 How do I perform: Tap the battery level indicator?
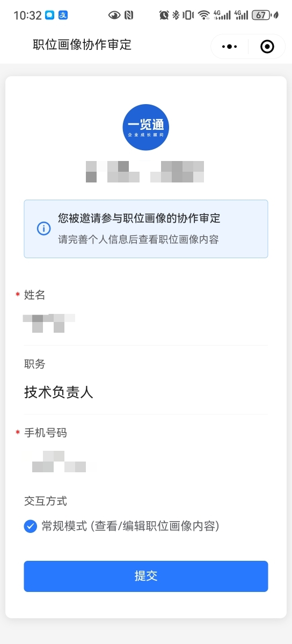[x=261, y=15]
